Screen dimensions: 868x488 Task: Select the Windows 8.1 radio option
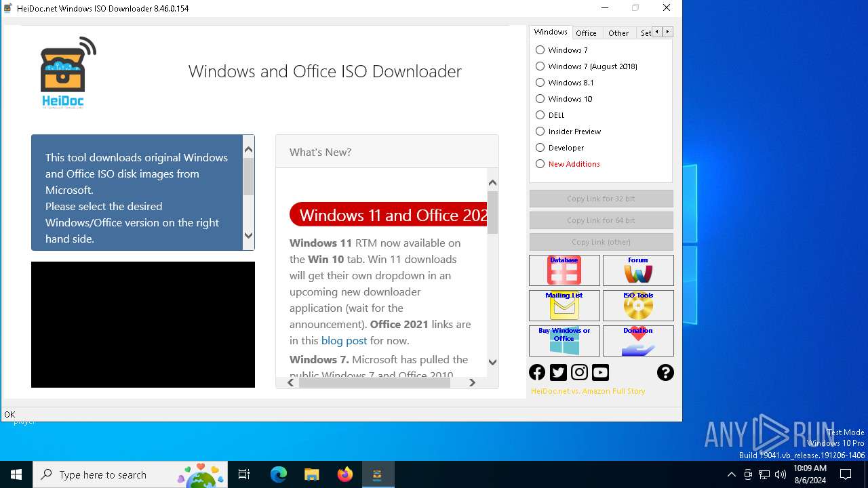pos(564,83)
